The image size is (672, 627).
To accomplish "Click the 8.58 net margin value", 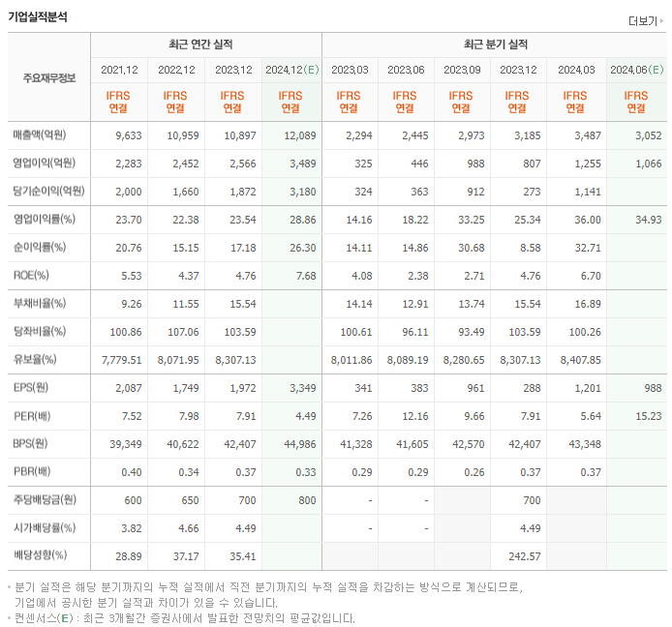I will [x=531, y=248].
